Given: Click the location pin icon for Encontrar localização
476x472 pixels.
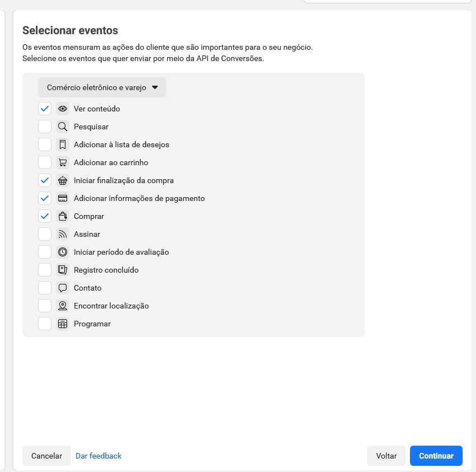Looking at the screenshot, I should (x=63, y=306).
